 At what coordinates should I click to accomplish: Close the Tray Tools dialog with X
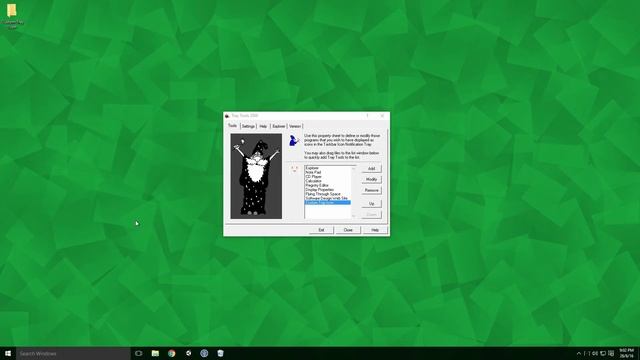(382, 116)
